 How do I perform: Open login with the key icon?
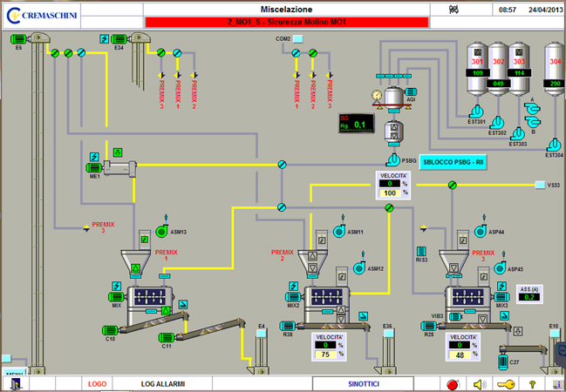click(x=504, y=383)
